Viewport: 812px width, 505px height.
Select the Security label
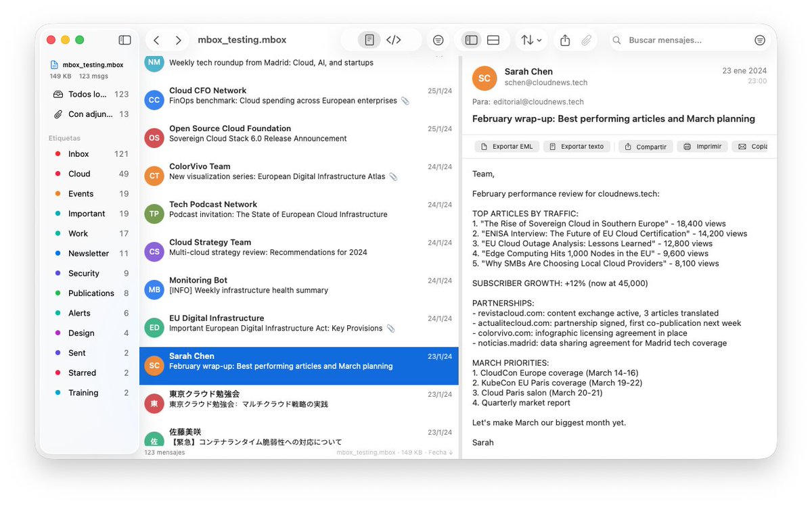90,273
